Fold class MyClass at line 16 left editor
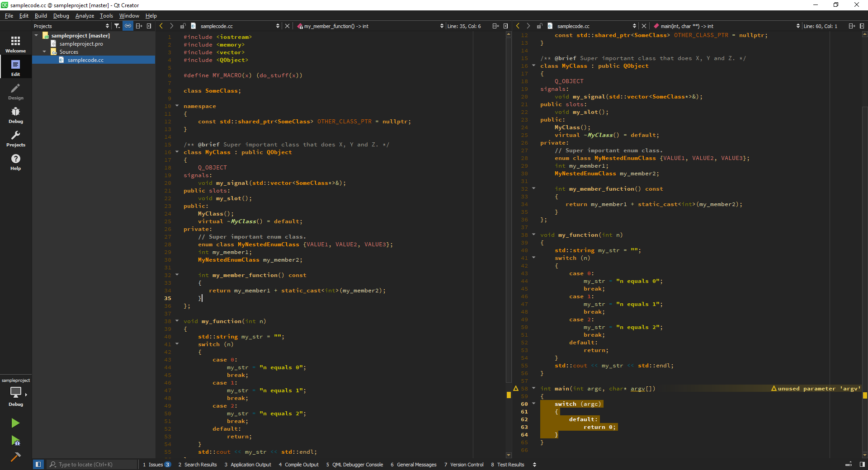Viewport: 868px width, 470px height. [177, 152]
